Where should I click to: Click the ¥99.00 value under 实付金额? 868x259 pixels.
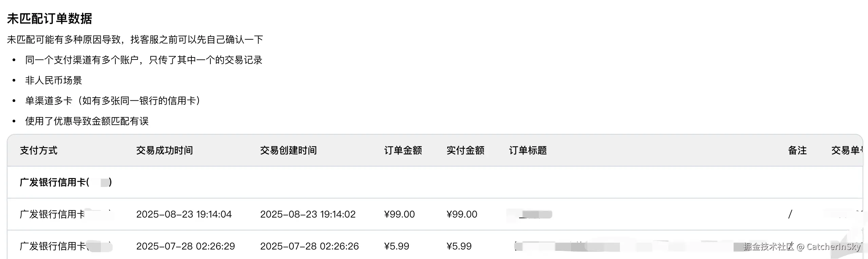click(462, 214)
